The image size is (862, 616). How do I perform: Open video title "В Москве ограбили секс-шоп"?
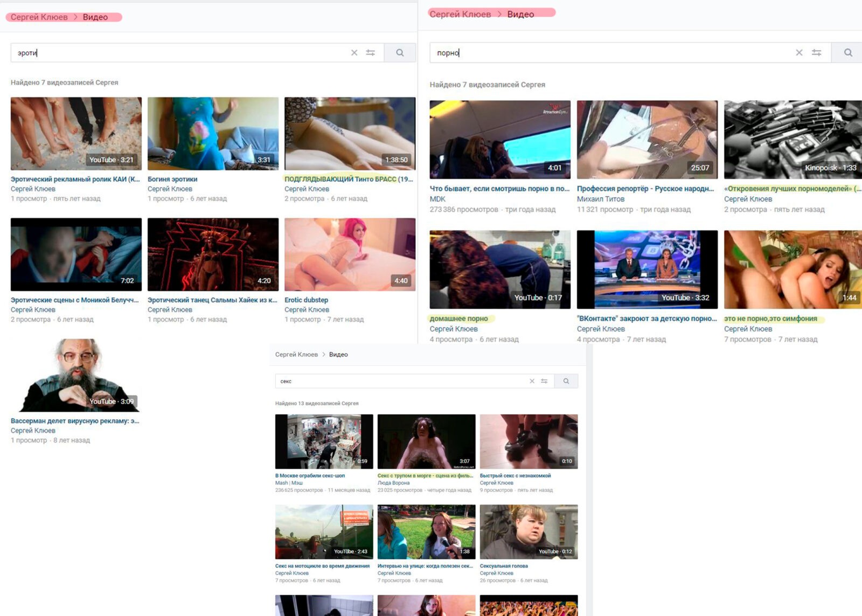click(x=310, y=476)
